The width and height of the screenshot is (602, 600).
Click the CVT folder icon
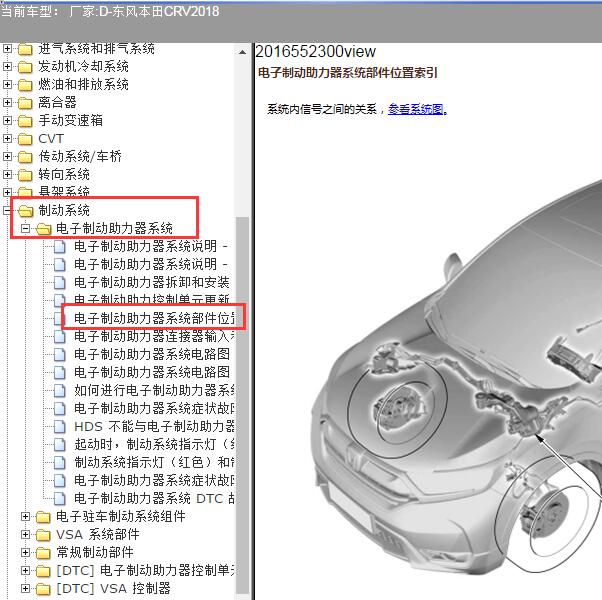coord(25,138)
